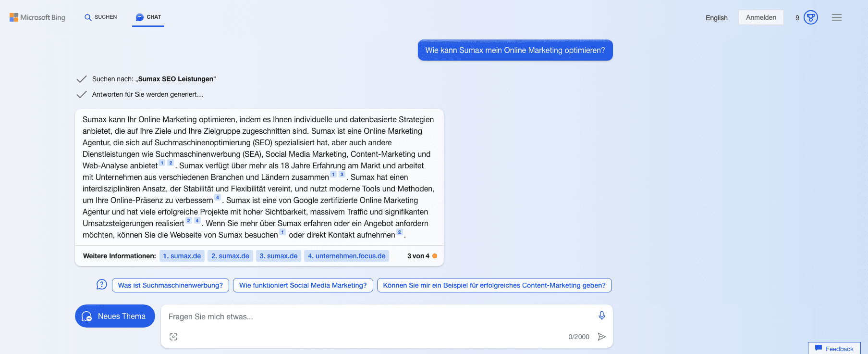
Task: Open the Feedback button
Action: pyautogui.click(x=834, y=348)
